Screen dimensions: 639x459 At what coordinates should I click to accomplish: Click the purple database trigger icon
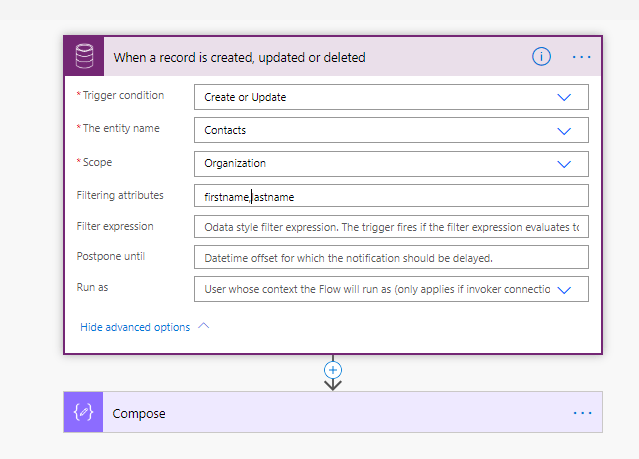[85, 57]
